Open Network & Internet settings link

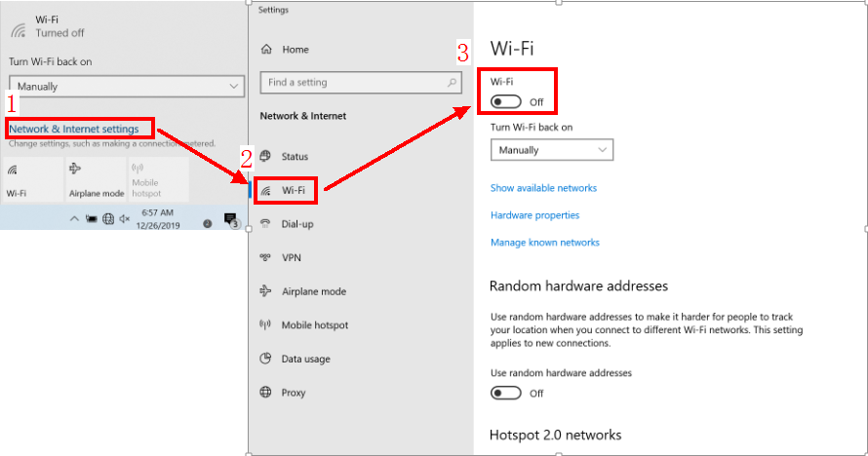(x=80, y=129)
